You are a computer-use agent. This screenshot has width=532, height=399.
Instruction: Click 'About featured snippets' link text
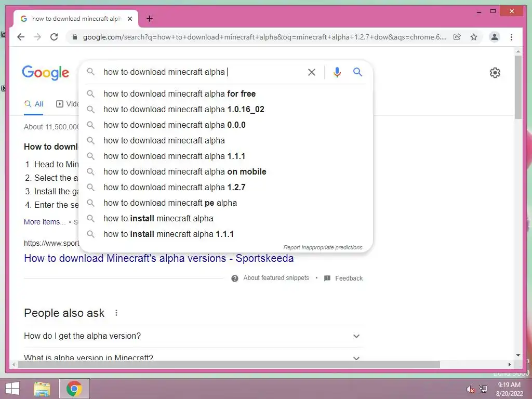(x=276, y=278)
